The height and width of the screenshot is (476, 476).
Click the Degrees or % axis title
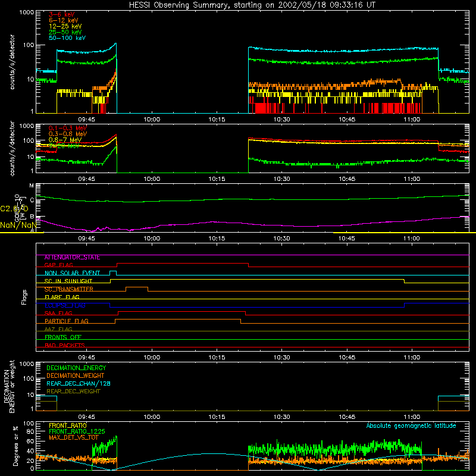pyautogui.click(x=15, y=446)
